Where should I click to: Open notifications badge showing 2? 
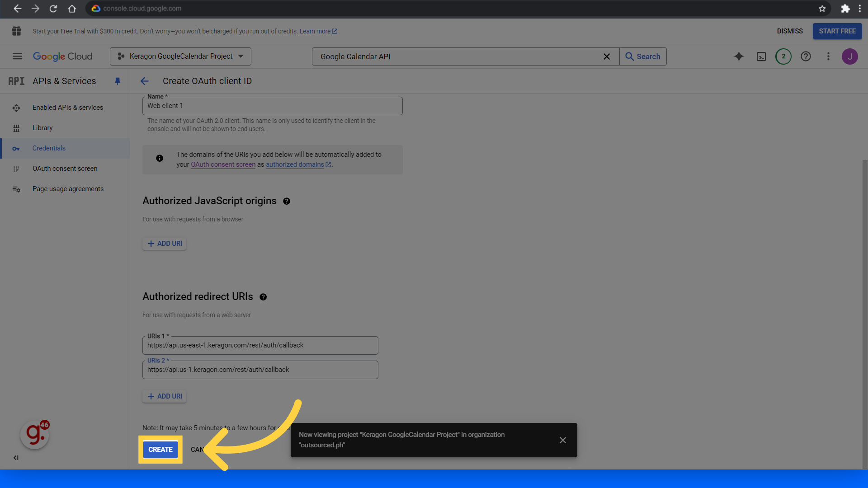pos(783,56)
